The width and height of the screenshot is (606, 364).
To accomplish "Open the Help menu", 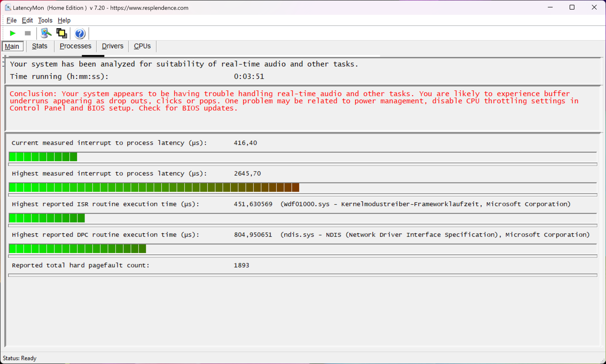I will pyautogui.click(x=64, y=21).
